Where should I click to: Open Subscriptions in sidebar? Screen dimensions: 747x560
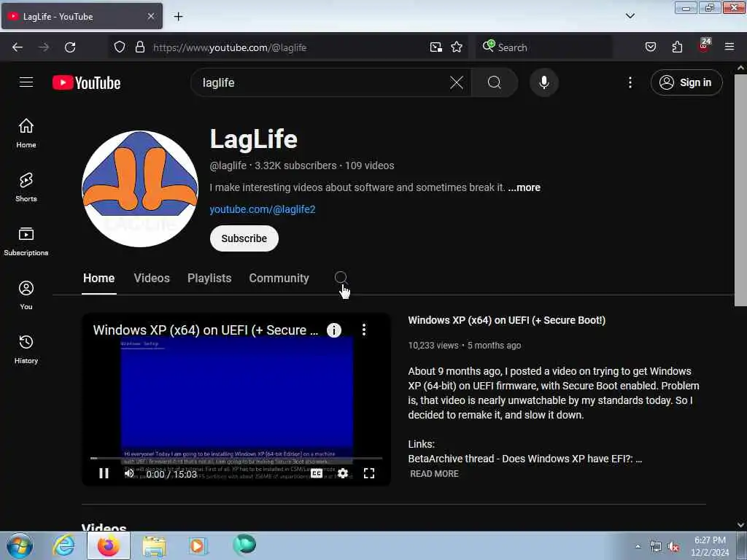[26, 241]
